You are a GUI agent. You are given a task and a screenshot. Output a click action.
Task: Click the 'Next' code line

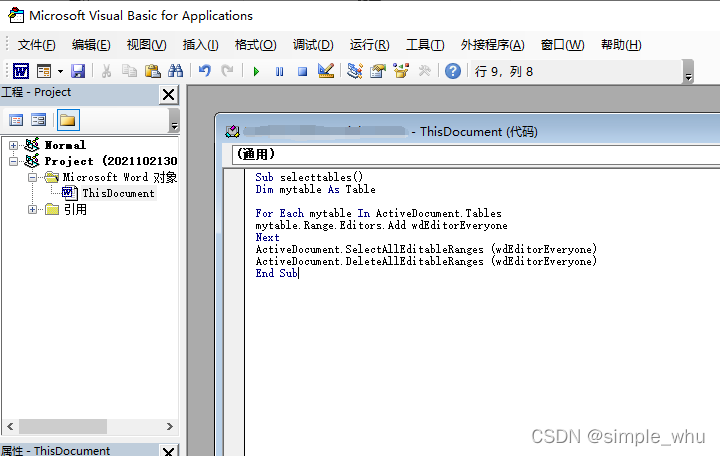pyautogui.click(x=267, y=237)
